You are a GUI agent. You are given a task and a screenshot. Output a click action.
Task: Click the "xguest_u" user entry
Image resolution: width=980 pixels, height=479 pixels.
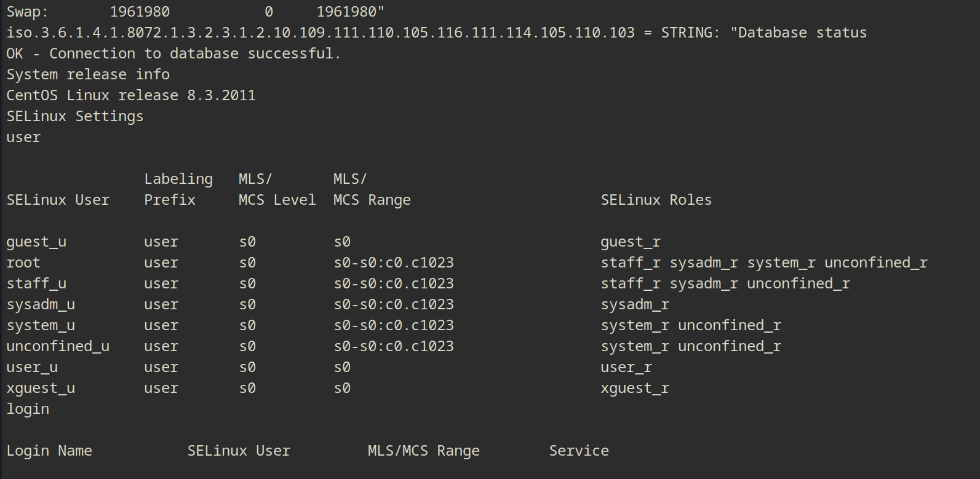point(41,388)
